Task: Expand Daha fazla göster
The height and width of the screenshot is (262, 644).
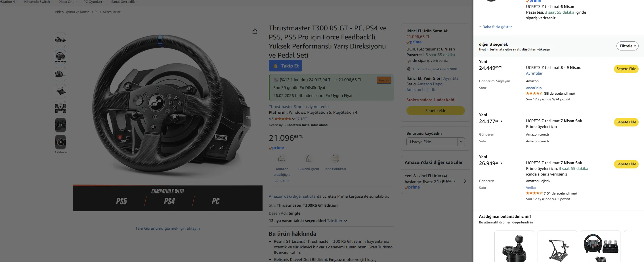Action: 495,27
